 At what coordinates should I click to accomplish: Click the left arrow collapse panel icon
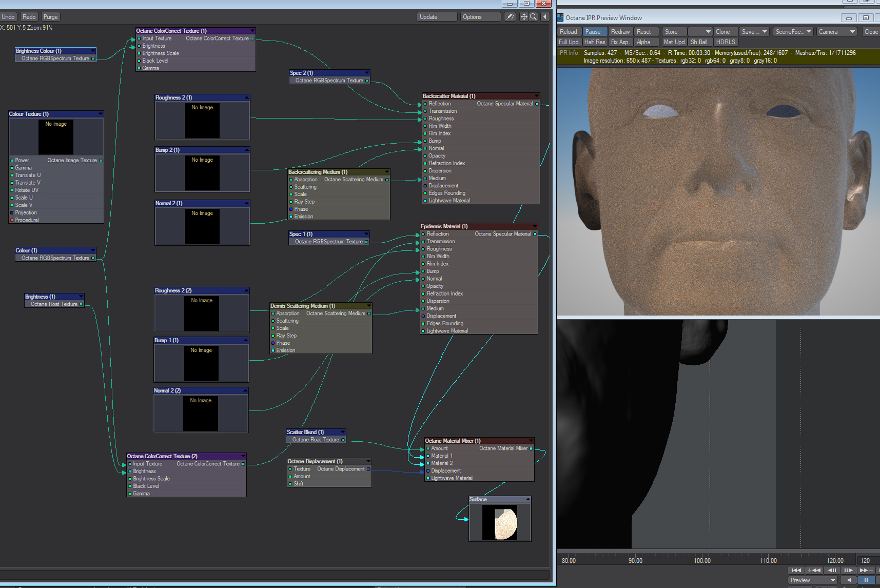pyautogui.click(x=545, y=17)
